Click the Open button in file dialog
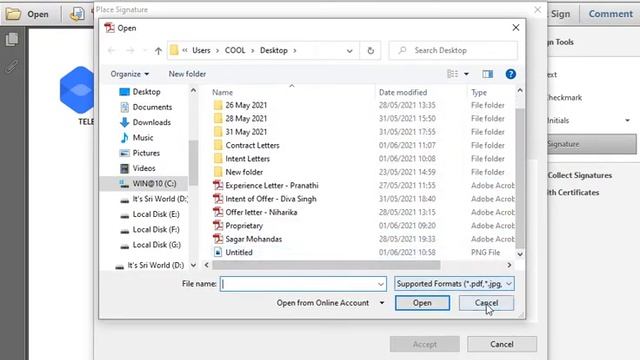Screen dimensions: 640x360 tap(422, 303)
